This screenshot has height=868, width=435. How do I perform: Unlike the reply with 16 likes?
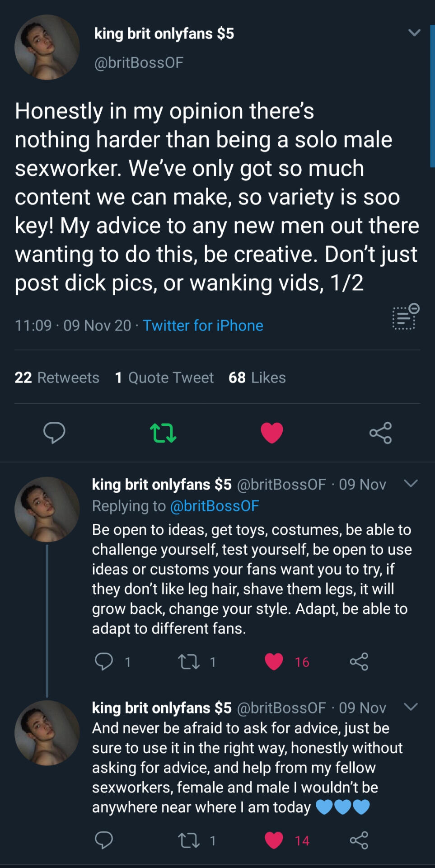tap(274, 662)
